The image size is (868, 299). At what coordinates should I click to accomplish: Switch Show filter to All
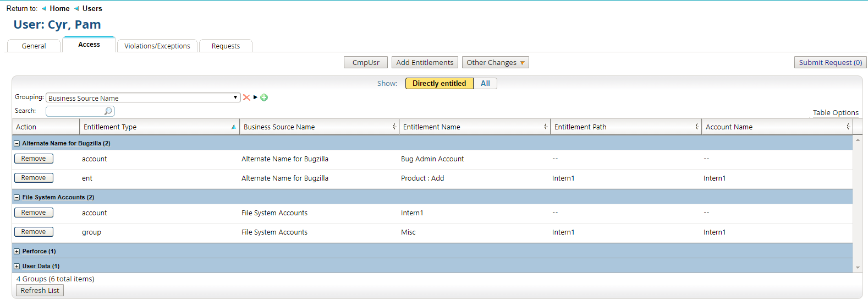(x=485, y=84)
